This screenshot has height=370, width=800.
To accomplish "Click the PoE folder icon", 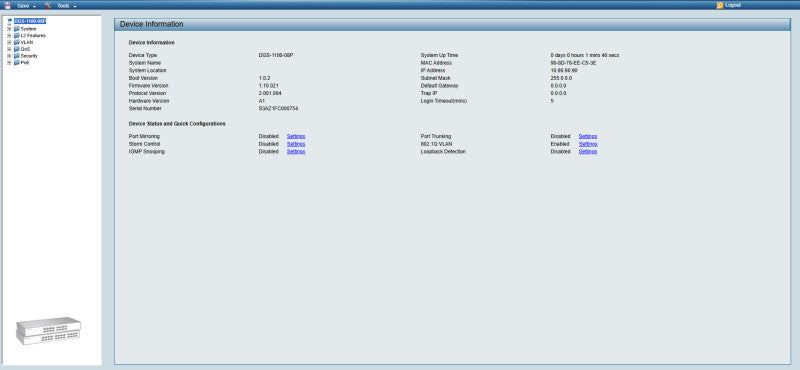I will [17, 62].
